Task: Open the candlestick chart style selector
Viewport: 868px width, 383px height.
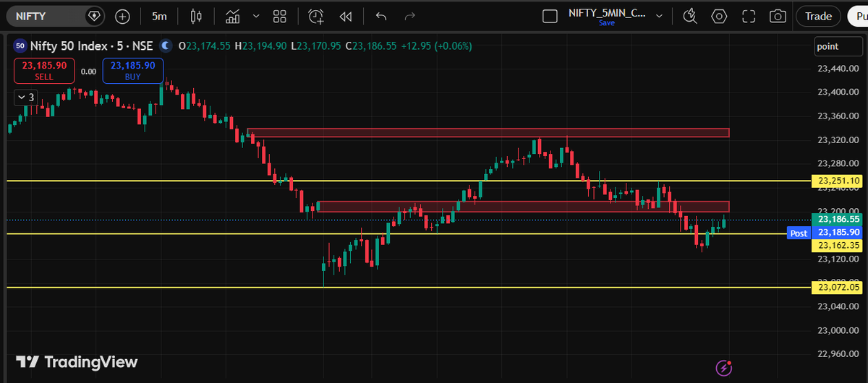Action: pos(195,16)
